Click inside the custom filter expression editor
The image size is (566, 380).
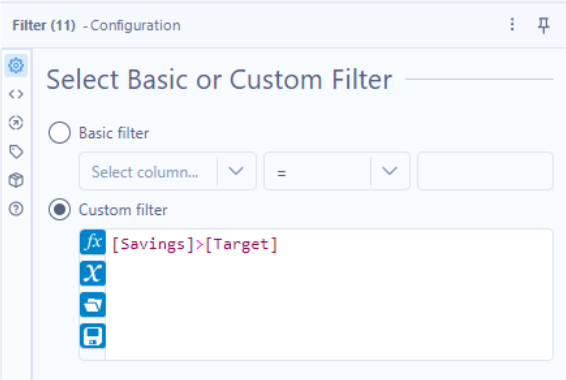tap(329, 294)
